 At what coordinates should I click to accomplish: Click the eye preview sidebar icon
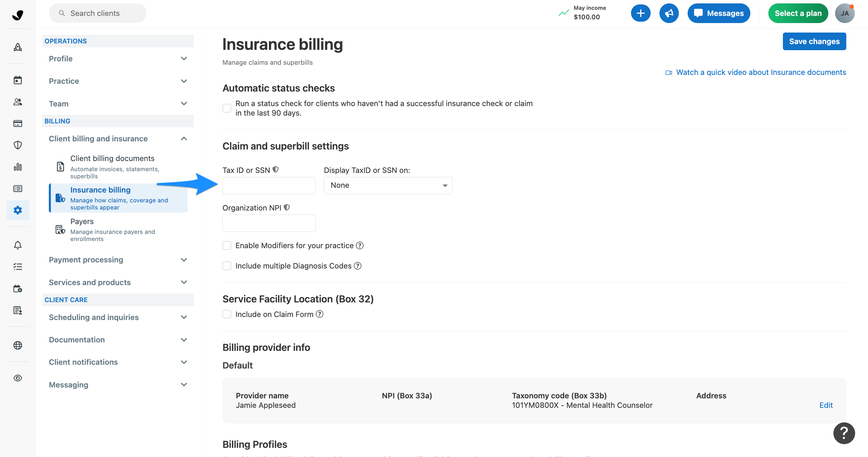click(18, 378)
